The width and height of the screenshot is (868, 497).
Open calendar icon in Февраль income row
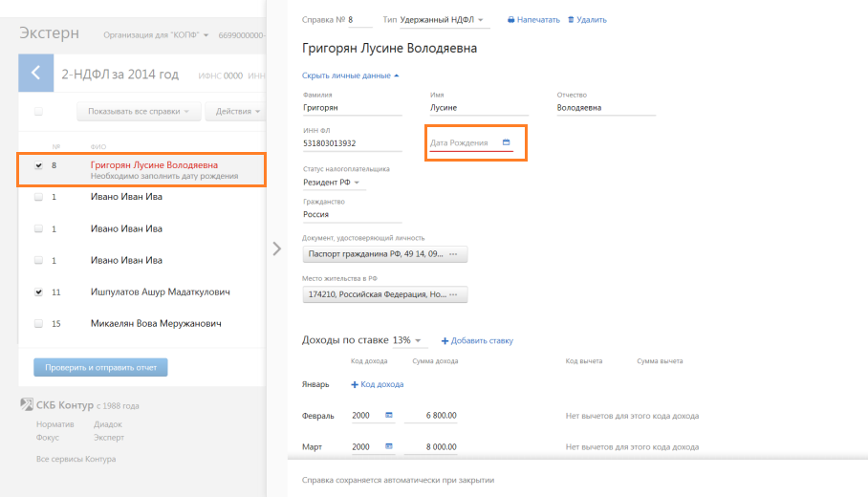(x=389, y=416)
